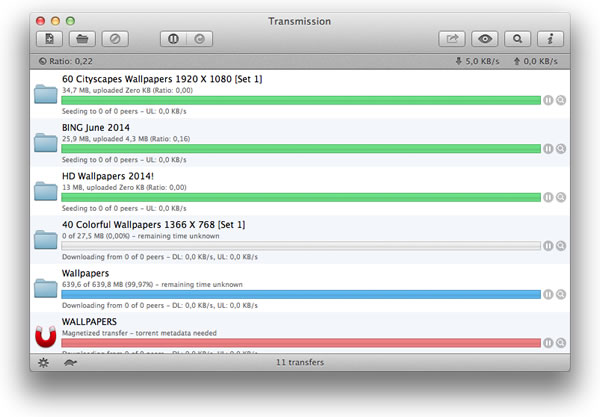Click the Share toolbar button
600x417 pixels.
[452, 39]
